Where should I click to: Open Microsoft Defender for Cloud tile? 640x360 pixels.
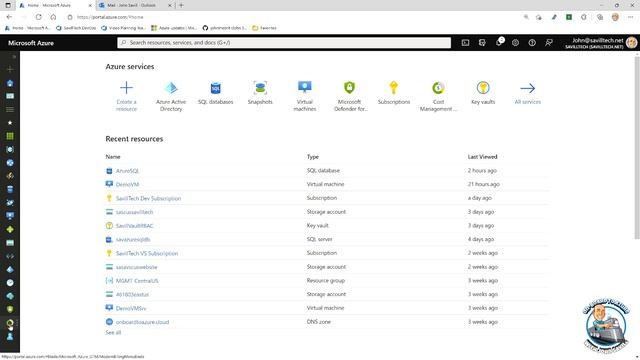349,96
